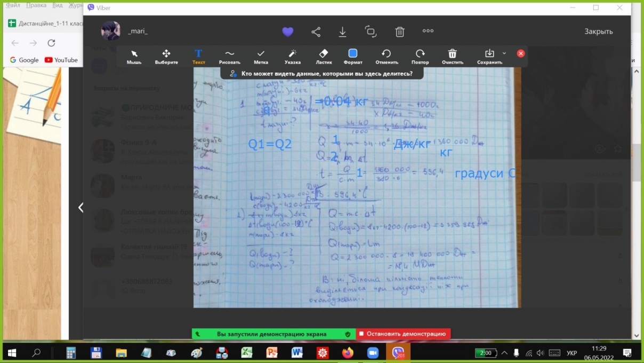Show hidden system tray icons
Screen dimensions: 644x363
(x=503, y=352)
